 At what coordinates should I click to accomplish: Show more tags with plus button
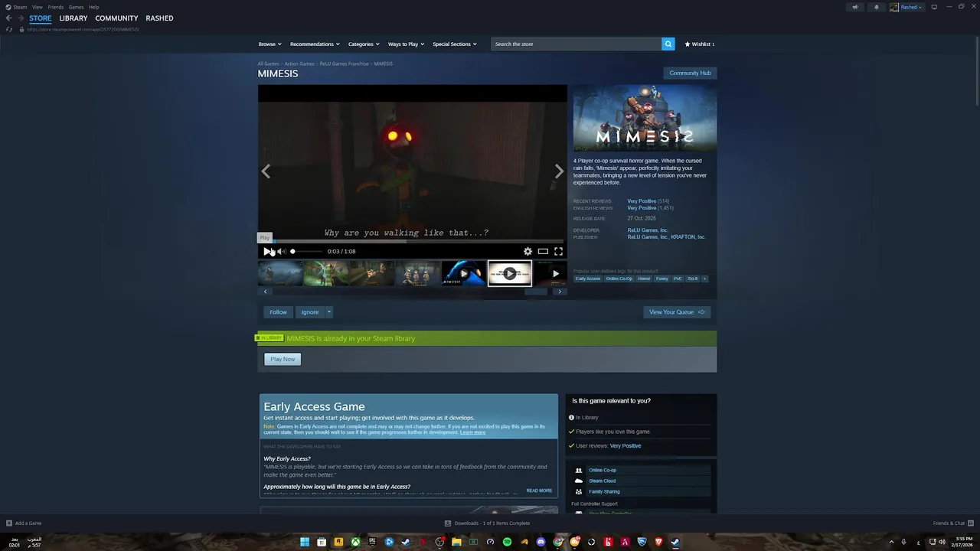coord(704,279)
